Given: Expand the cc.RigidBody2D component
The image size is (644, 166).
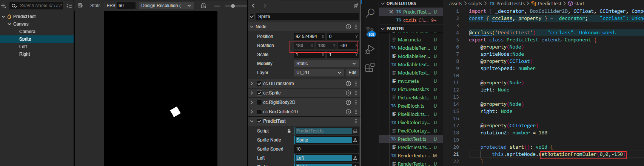Looking at the screenshot, I should point(252,102).
